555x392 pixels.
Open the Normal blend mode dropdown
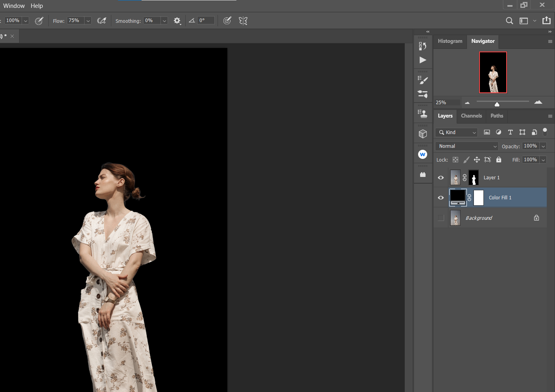(466, 146)
